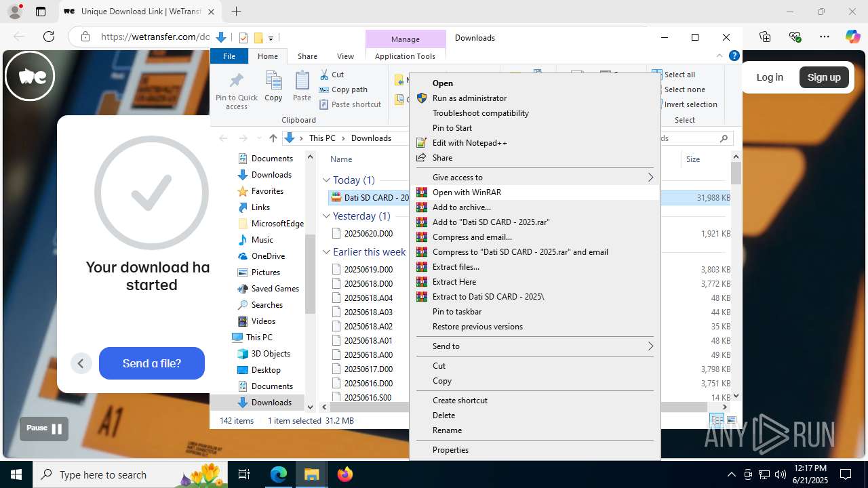
Task: Click the Copy ribbon icon
Action: point(273,81)
